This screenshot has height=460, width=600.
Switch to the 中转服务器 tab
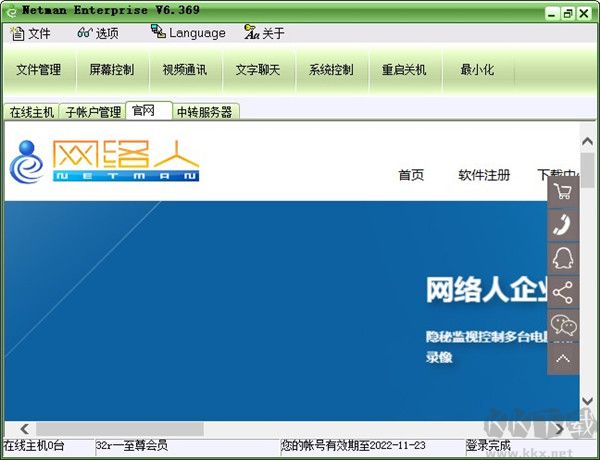(205, 112)
